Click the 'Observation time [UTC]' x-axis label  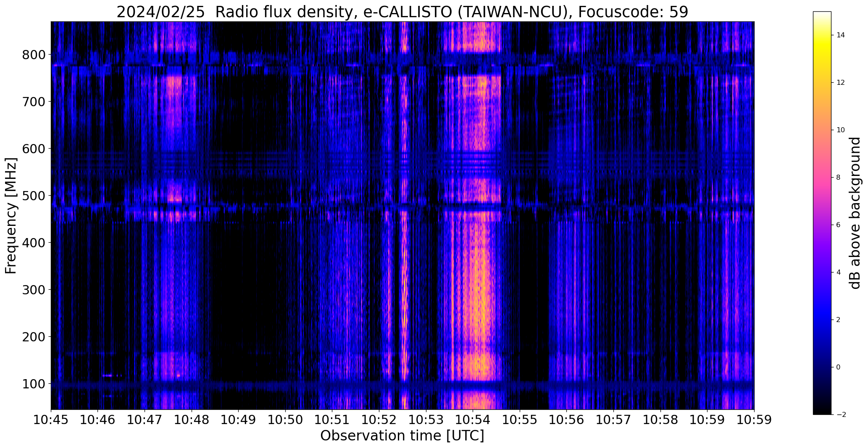402,436
